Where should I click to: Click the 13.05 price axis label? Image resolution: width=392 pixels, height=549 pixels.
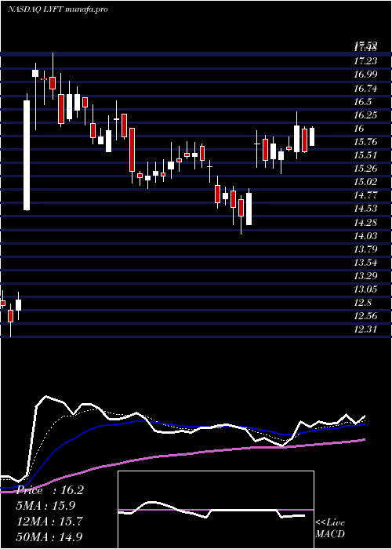[365, 289]
